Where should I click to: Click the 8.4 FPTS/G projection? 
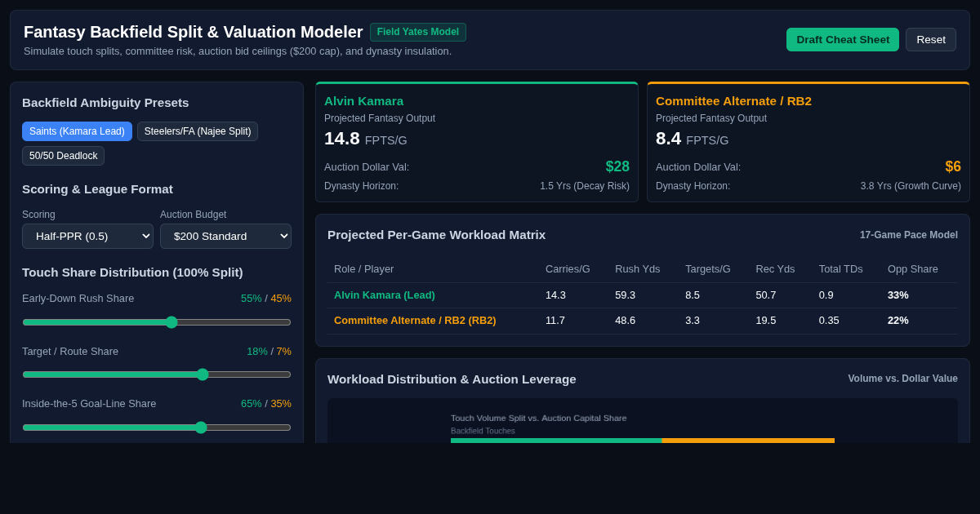[x=692, y=139]
